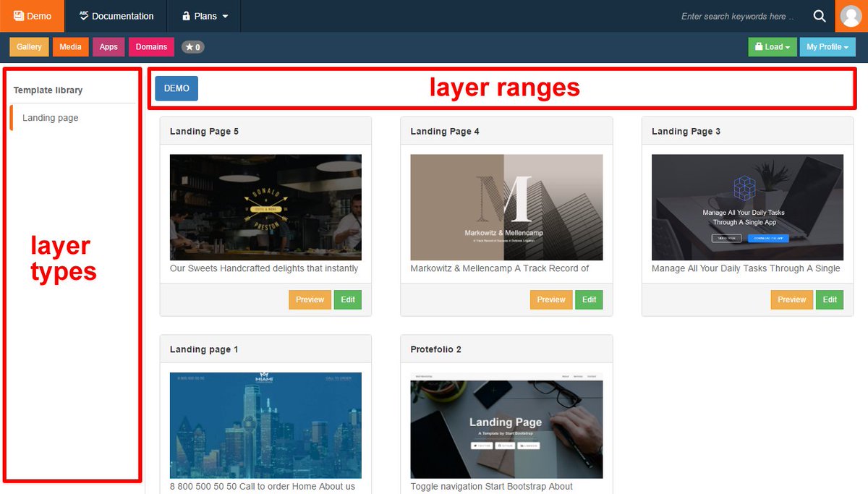This screenshot has height=494, width=868.
Task: Click the magnifier search icon
Action: click(x=820, y=16)
